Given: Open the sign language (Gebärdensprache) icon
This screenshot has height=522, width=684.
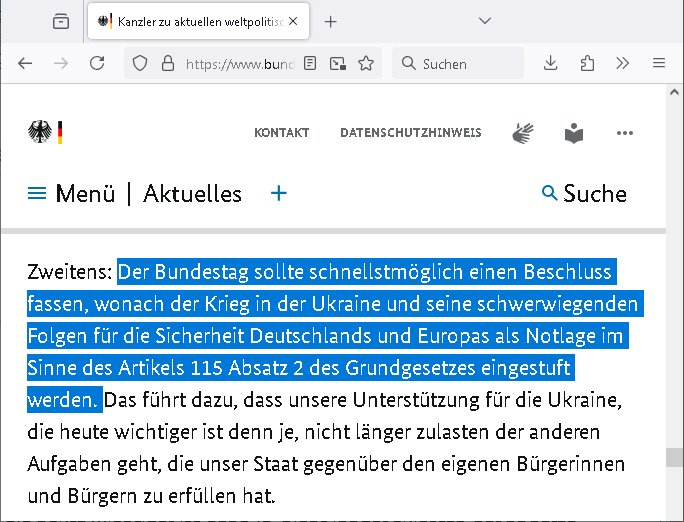Looking at the screenshot, I should point(523,133).
